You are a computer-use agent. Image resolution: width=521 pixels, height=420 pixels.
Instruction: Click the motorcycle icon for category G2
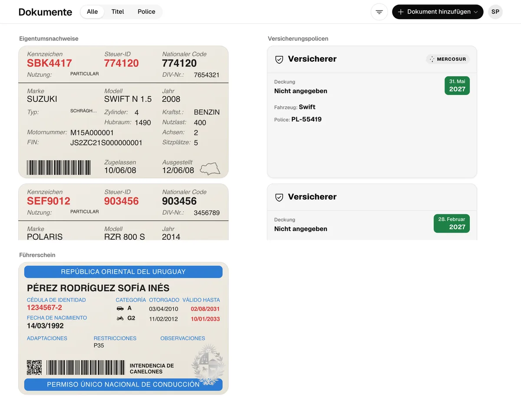tap(120, 318)
